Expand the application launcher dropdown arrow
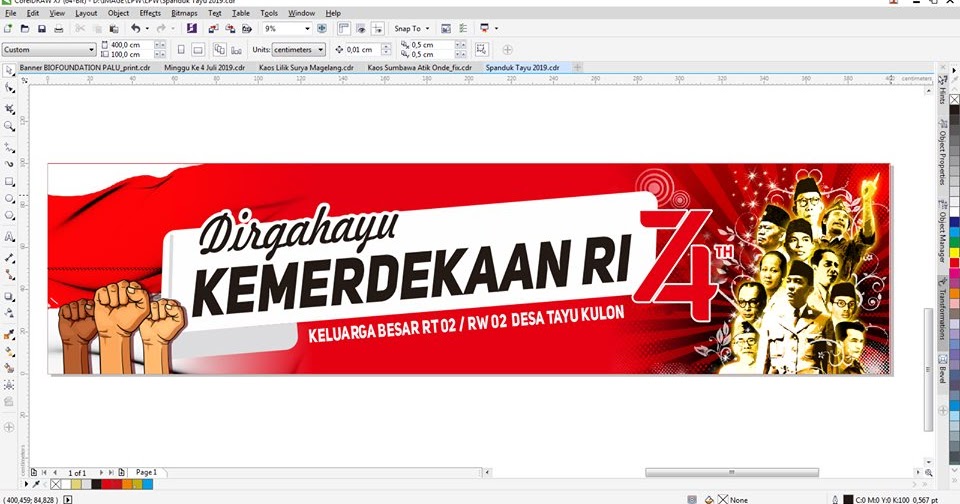Image resolution: width=960 pixels, height=504 pixels. click(x=496, y=28)
